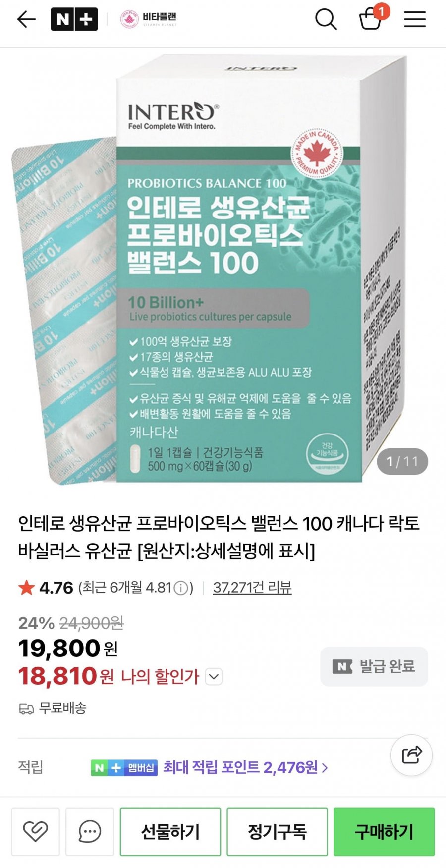Open the 비타플랜 store logo
The width and height of the screenshot is (446, 868).
click(x=148, y=19)
